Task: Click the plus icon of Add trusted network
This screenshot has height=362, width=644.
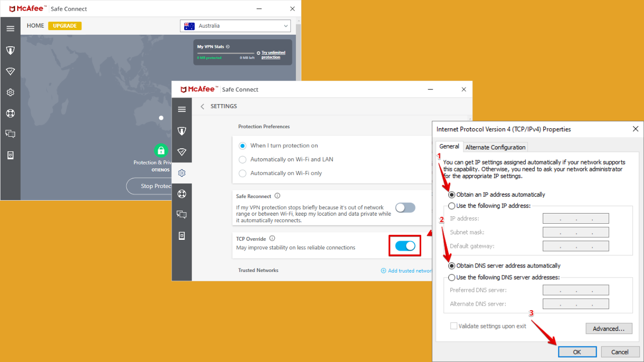Action: click(383, 270)
